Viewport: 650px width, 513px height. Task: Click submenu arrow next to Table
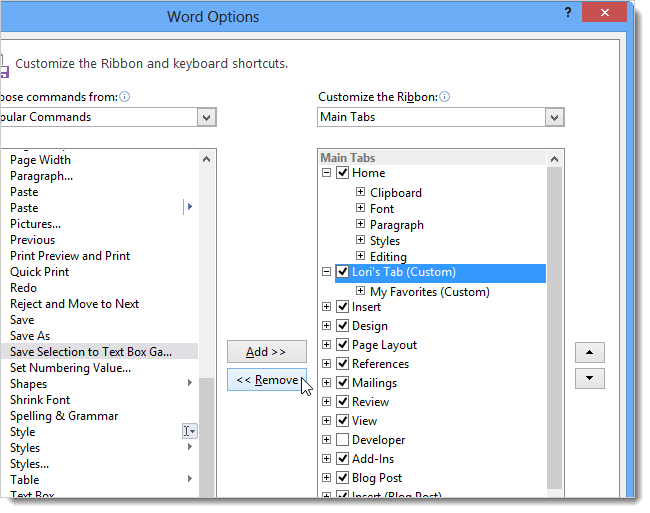click(x=189, y=479)
